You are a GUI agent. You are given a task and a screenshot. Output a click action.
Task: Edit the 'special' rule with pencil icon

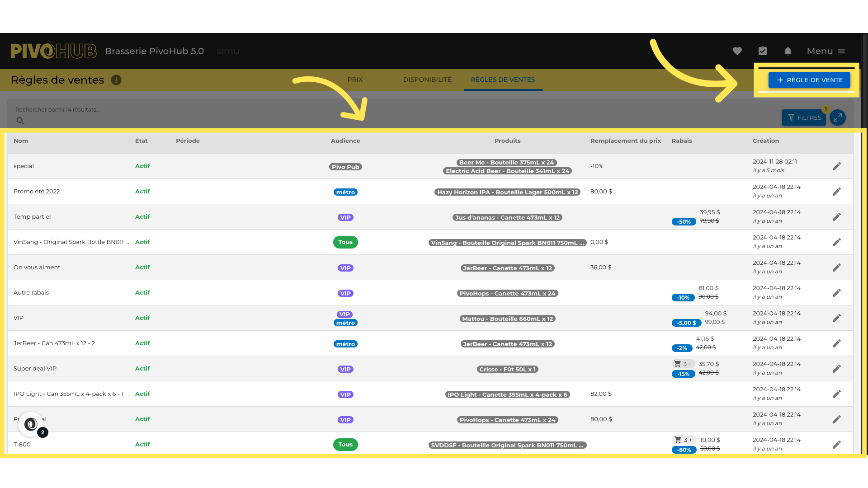[837, 166]
